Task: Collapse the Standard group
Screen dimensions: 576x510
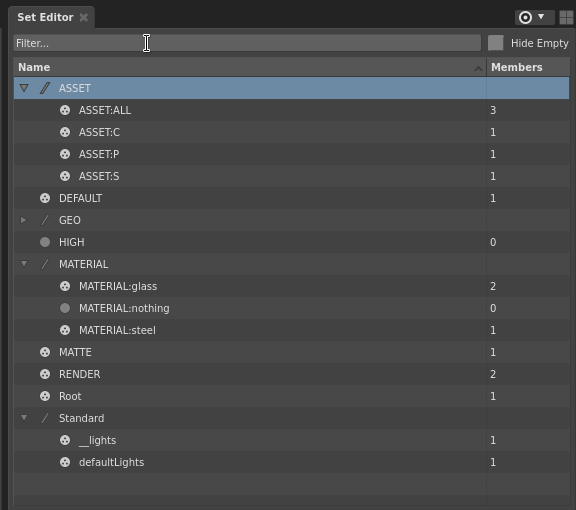Action: coord(24,417)
